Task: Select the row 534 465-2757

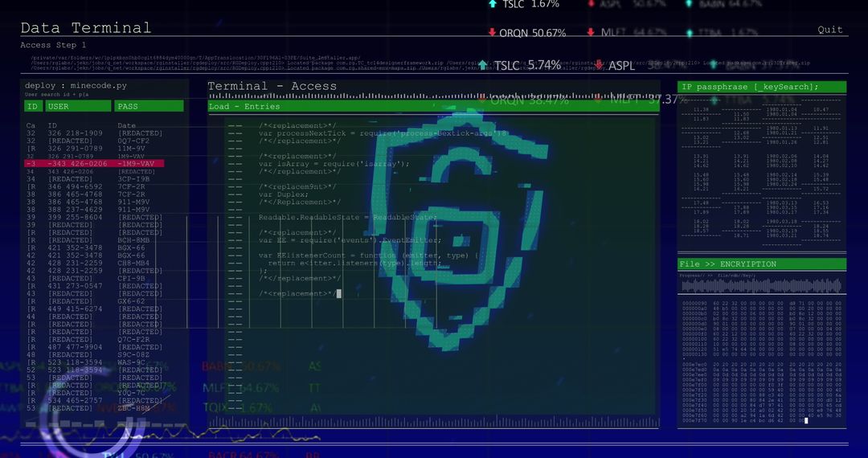Action: [94, 400]
